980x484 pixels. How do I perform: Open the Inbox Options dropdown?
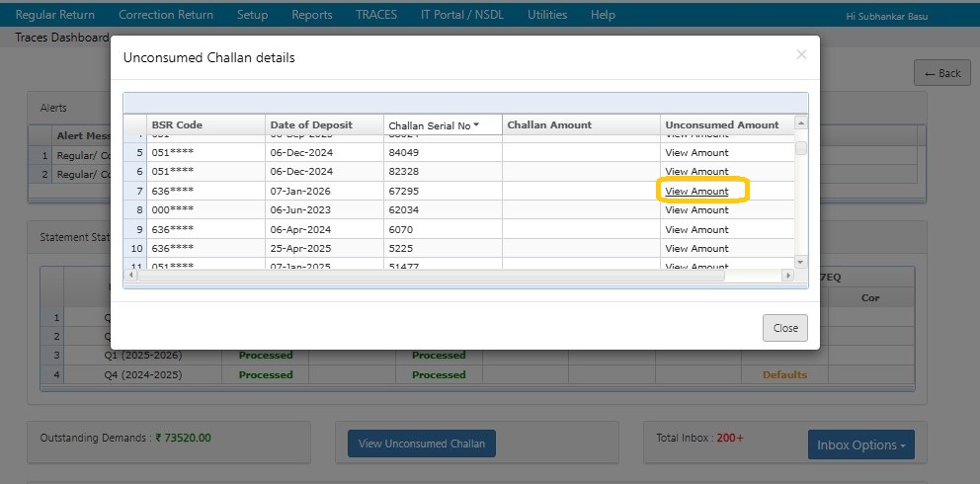click(860, 444)
